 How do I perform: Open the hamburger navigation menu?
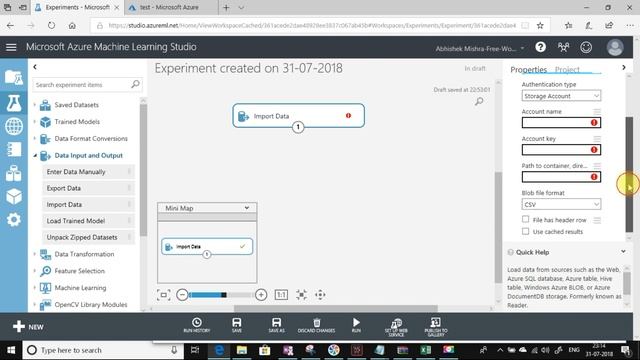11,47
